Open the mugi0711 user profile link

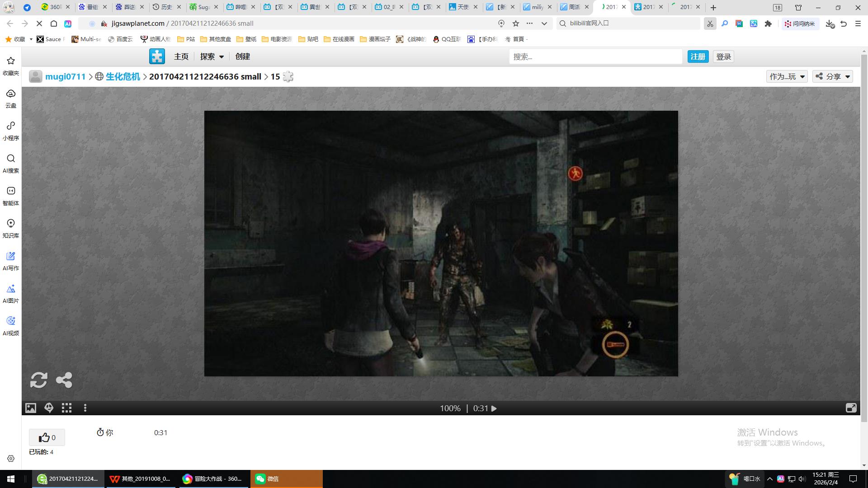point(65,76)
